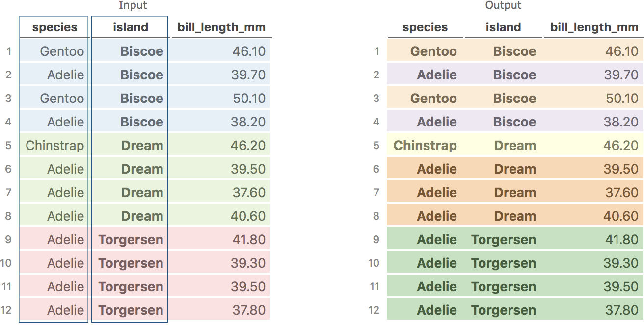
Task: Select the Output table's island column header
Action: pos(503,27)
